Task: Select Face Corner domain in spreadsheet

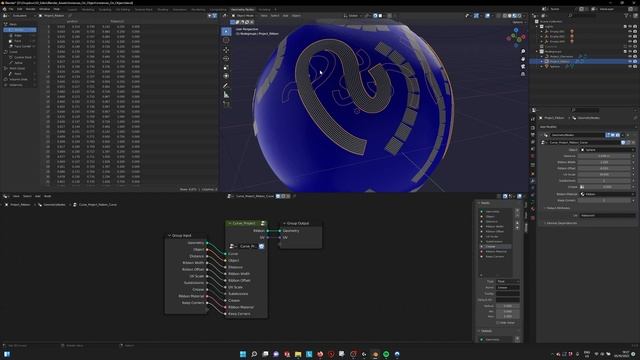Action: coord(22,47)
